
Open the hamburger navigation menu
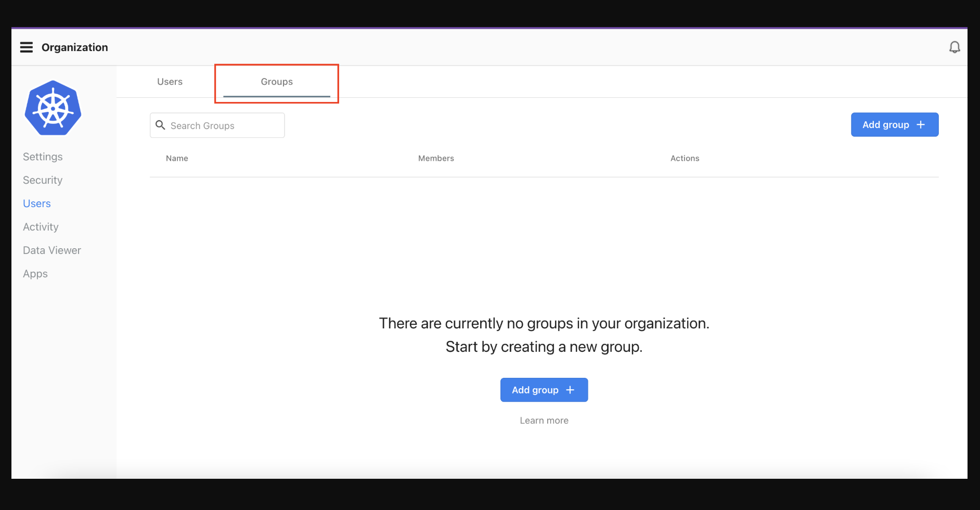coord(27,47)
